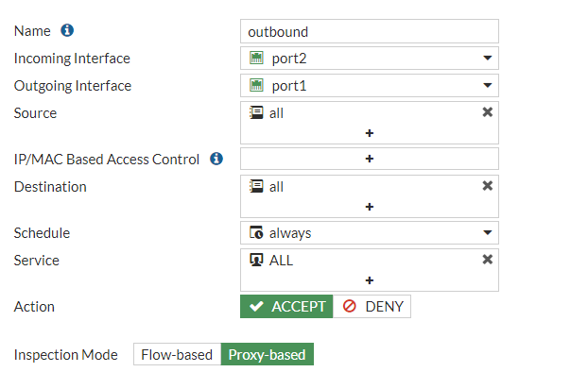This screenshot has height=389, width=588.
Task: Remove the 'all' entry from Destination
Action: click(x=488, y=186)
